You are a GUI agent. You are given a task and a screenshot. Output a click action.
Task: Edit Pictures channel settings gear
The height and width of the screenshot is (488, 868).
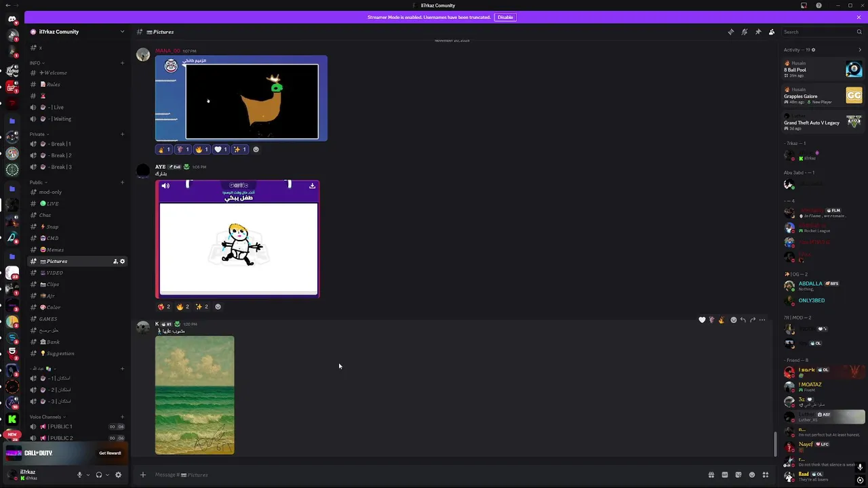122,261
